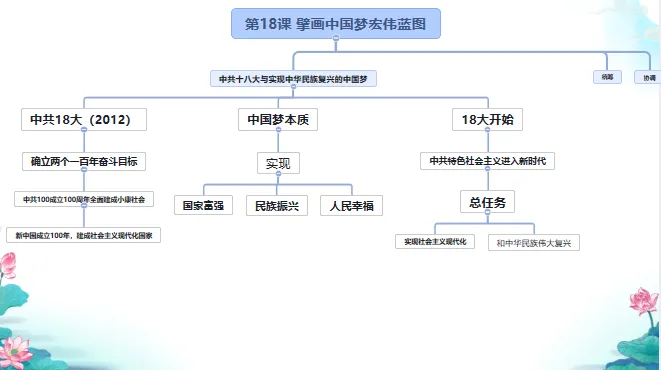Select the 和中华民族伟大复兴 node
The image size is (661, 370).
[534, 243]
